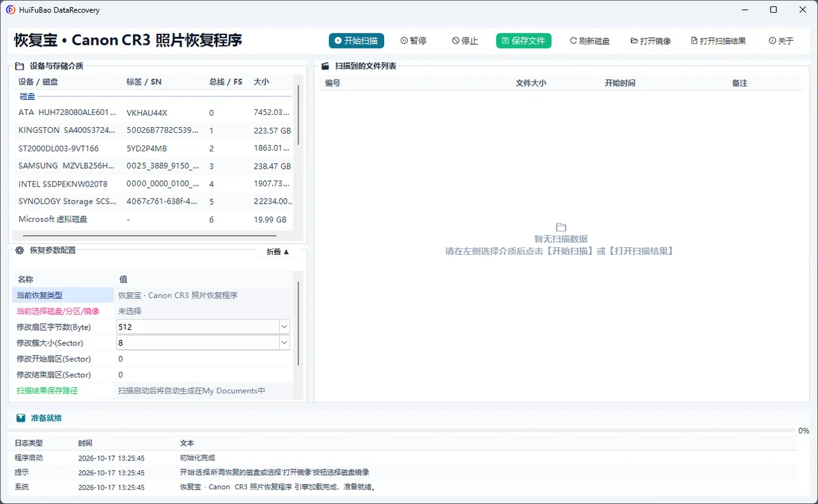Click the icon beside 扫描到的文件列表
The image size is (818, 504).
[325, 66]
